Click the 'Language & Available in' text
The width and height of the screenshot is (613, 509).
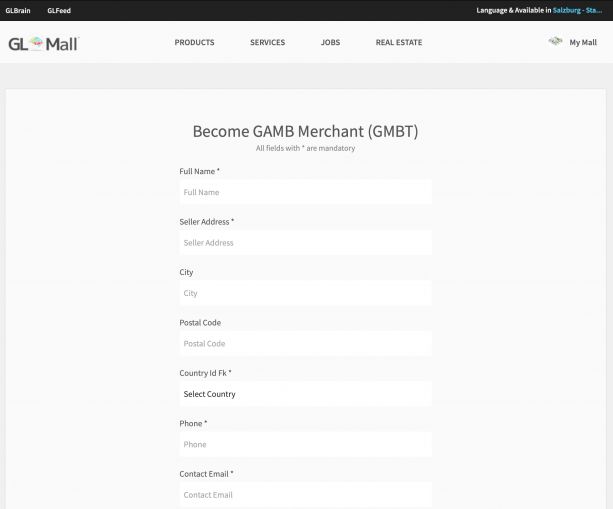click(513, 11)
